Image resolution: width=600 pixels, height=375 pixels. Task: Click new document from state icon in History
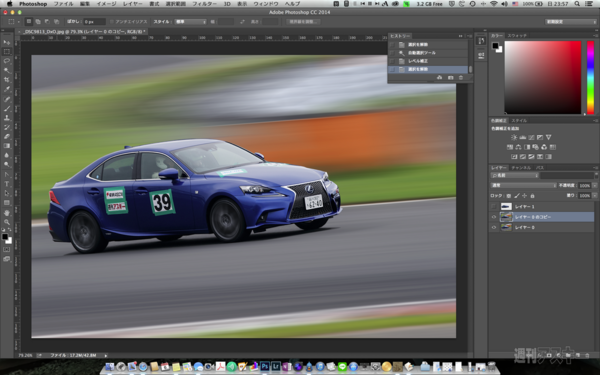(x=439, y=78)
